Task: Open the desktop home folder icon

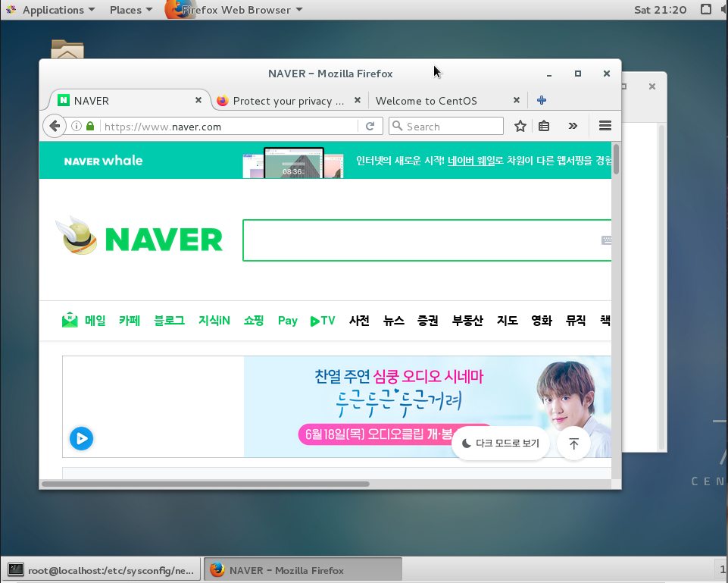Action: (67, 49)
